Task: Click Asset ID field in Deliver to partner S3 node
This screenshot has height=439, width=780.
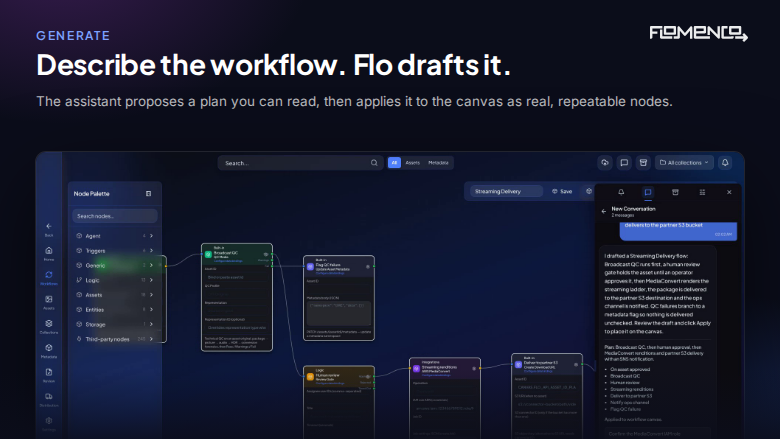Action: click(x=546, y=387)
